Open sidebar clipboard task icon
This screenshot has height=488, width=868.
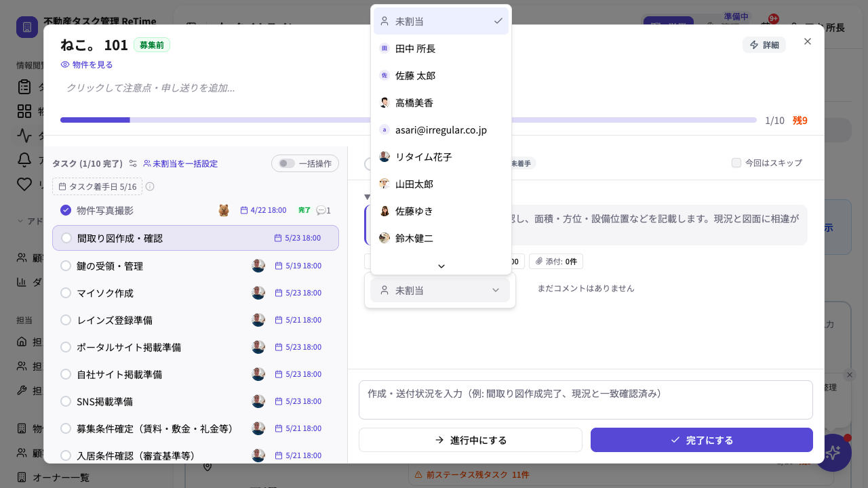coord(24,87)
